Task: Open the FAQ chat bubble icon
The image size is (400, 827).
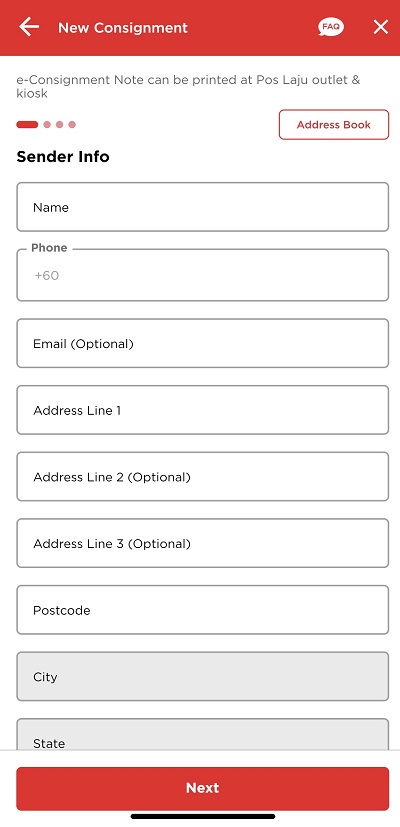Action: pyautogui.click(x=331, y=27)
